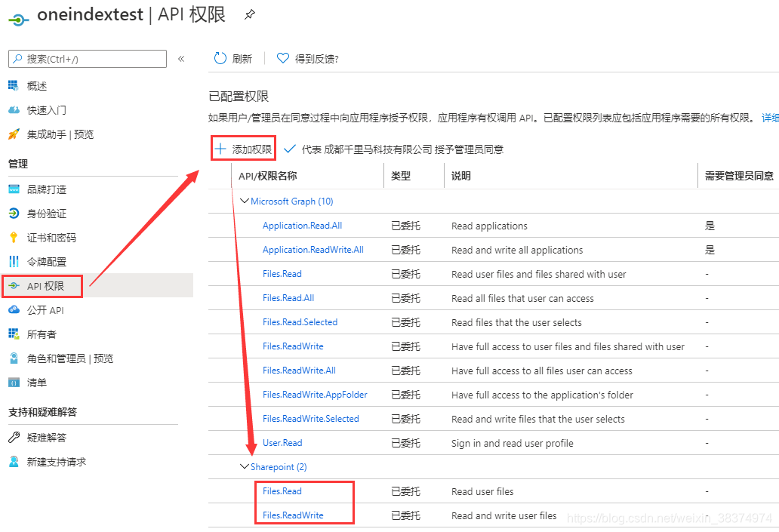
Task: Open the Microsoft Graph (10) link
Action: point(291,201)
